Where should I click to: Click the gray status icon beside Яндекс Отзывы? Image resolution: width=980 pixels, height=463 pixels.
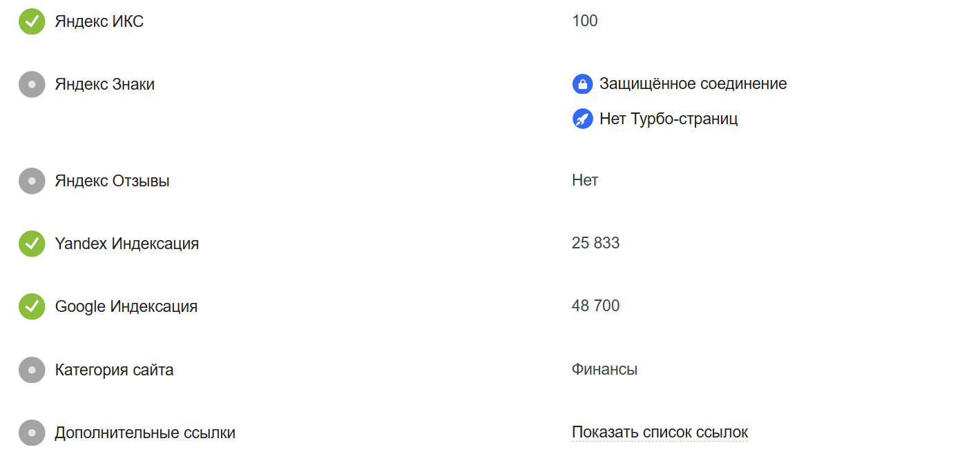(32, 181)
